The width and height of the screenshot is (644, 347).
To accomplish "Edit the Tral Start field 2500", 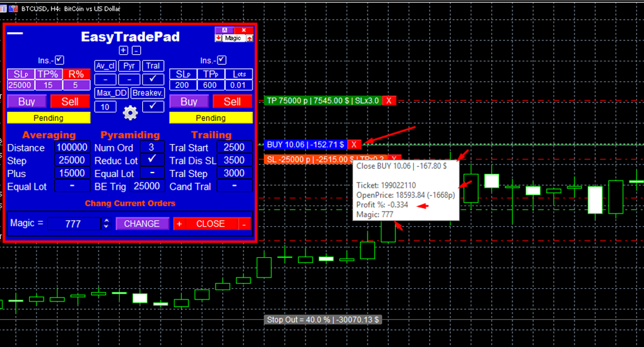I will 234,147.
